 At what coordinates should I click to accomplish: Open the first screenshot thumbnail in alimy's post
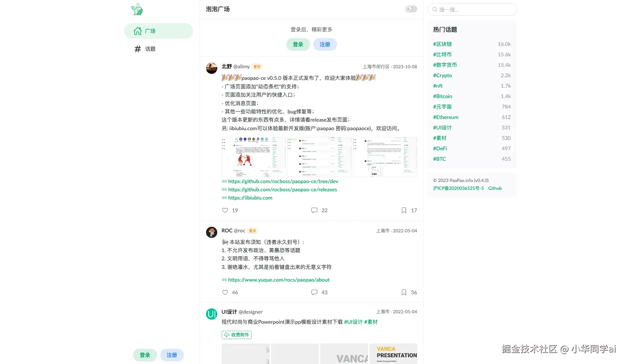pyautogui.click(x=254, y=157)
